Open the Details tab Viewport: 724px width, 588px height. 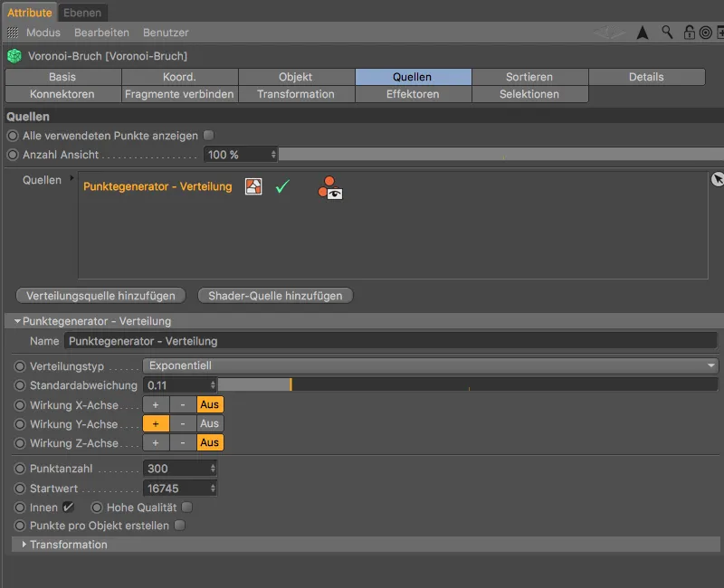(x=646, y=77)
